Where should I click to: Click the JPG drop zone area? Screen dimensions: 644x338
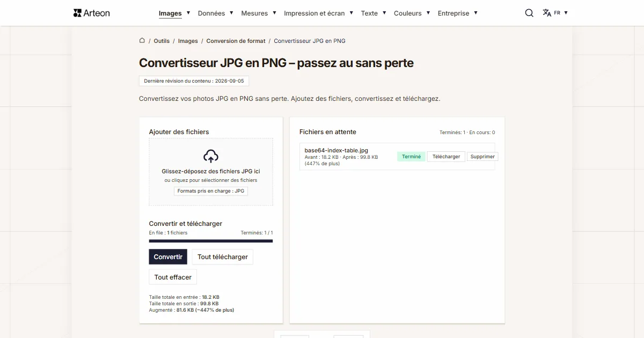coord(211,172)
